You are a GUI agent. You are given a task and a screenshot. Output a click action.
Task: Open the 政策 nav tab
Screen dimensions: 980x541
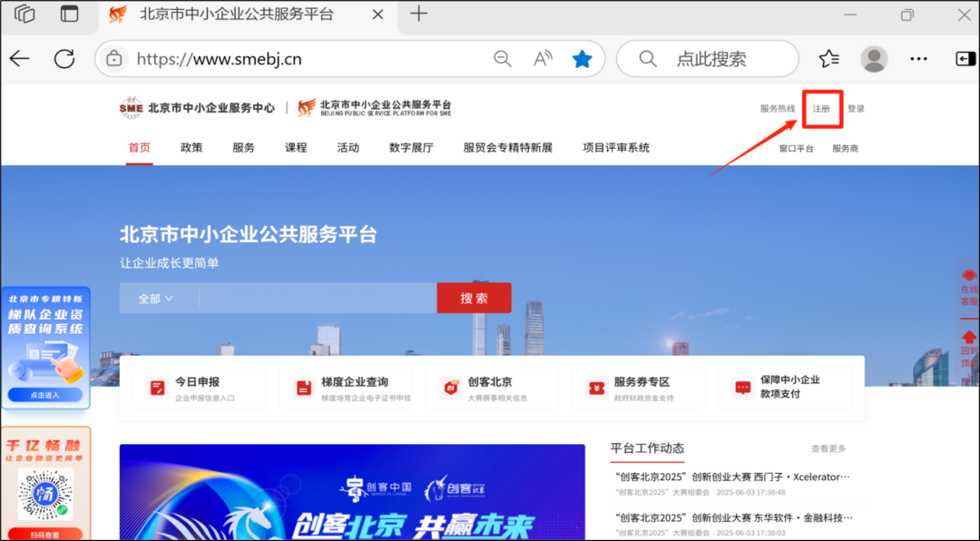pyautogui.click(x=191, y=148)
